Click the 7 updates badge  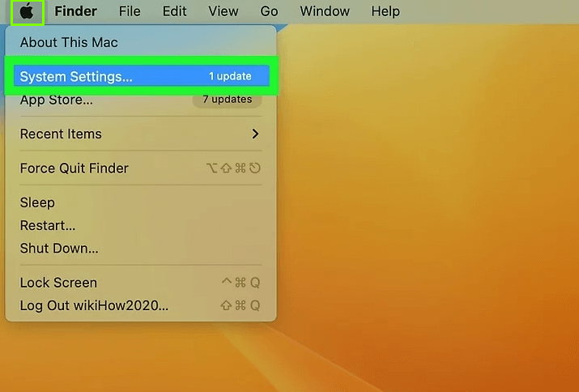tap(227, 100)
